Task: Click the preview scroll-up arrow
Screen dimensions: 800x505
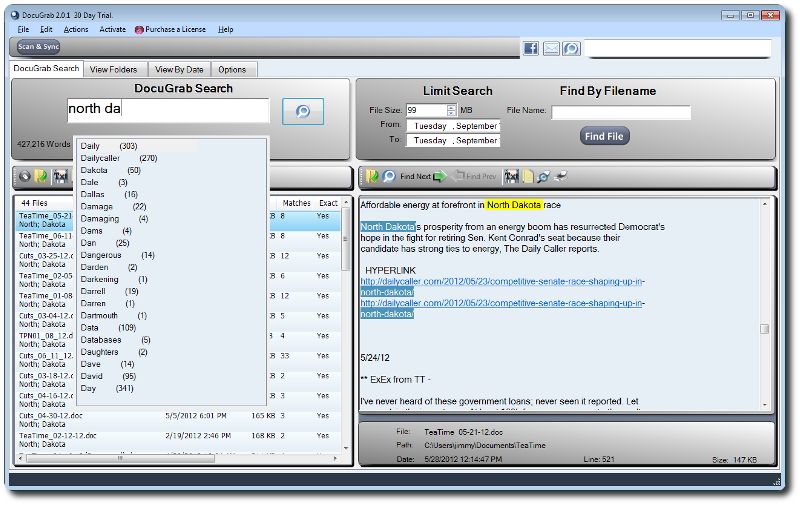Action: point(764,204)
